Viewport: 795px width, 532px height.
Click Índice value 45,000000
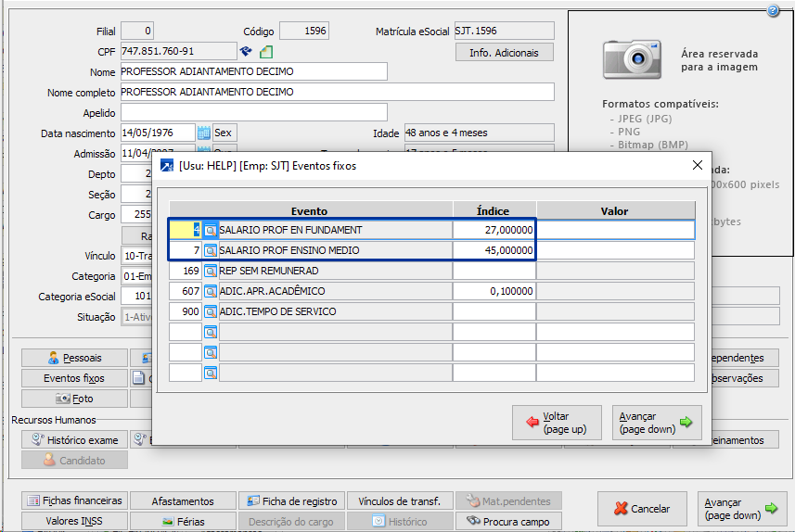click(x=494, y=250)
